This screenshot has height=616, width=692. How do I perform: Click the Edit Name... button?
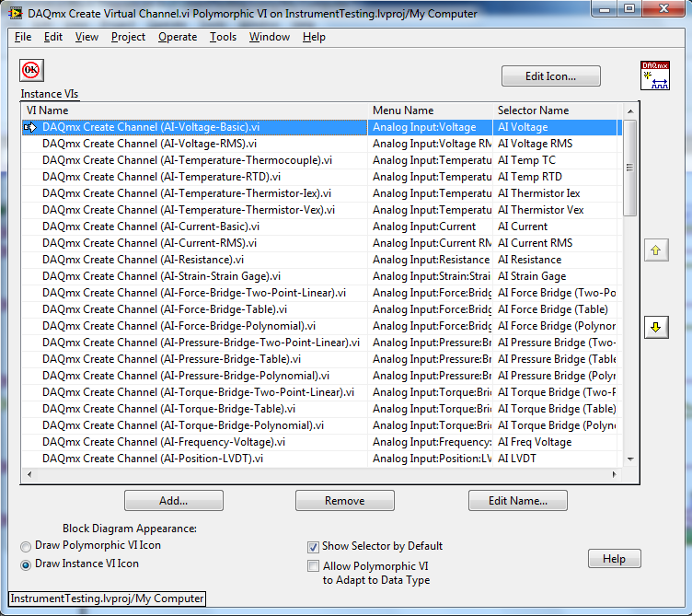[x=518, y=501]
